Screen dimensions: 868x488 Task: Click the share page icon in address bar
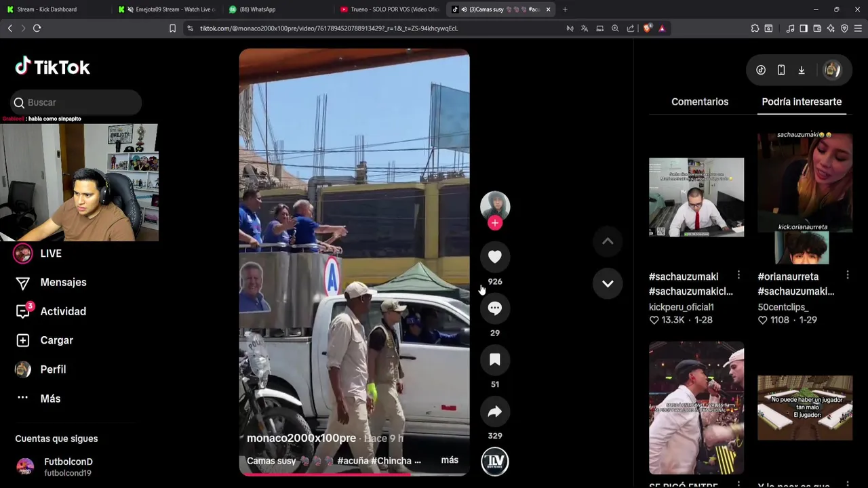coord(631,28)
